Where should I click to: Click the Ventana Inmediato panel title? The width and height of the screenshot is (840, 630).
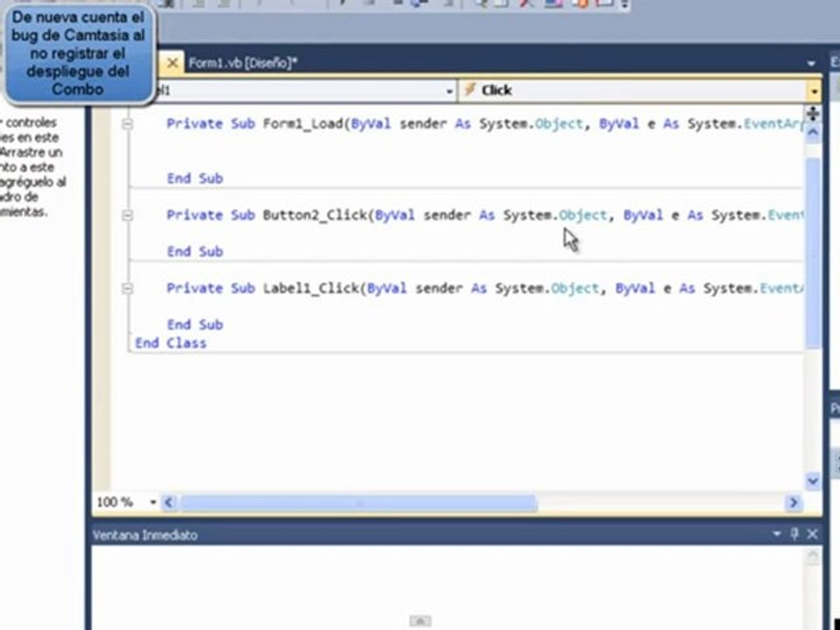click(144, 535)
